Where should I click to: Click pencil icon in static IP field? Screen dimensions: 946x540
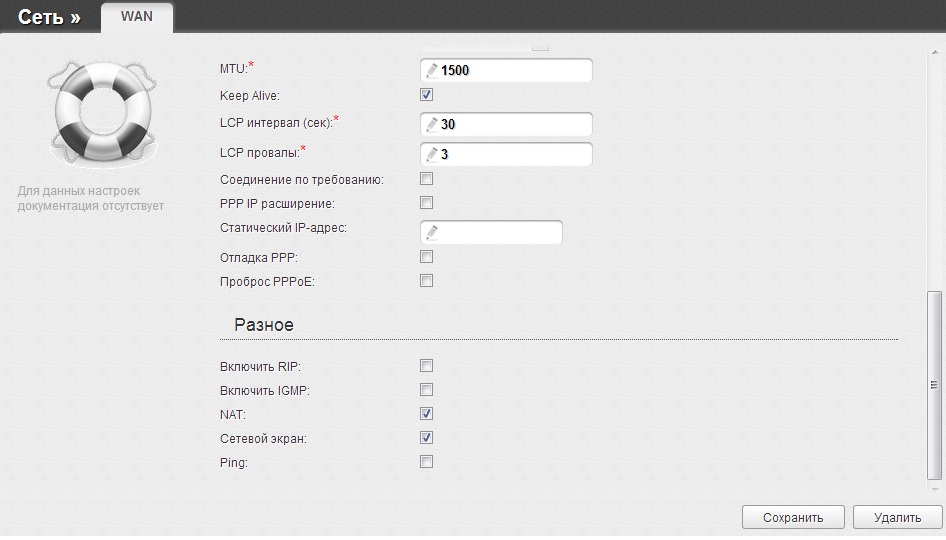pyautogui.click(x=431, y=233)
